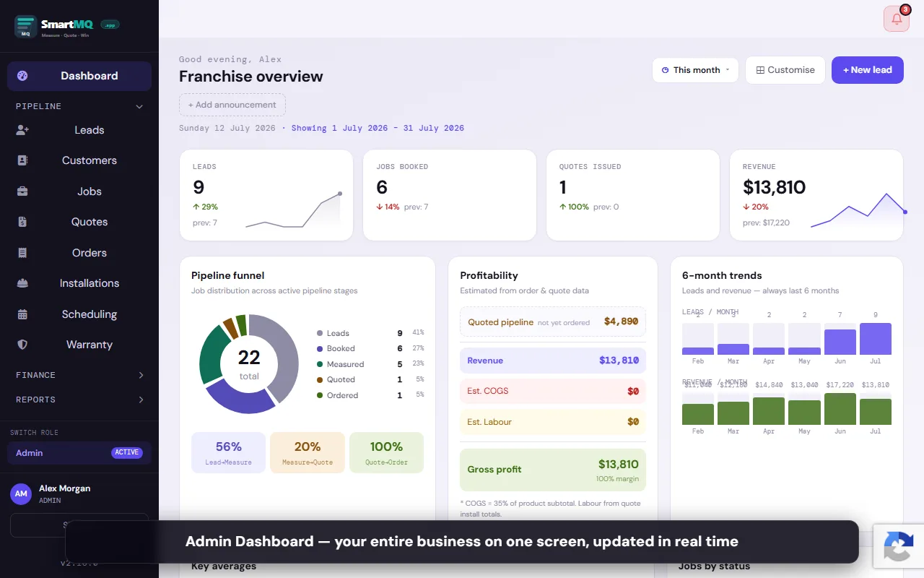Open the notifications bell icon

click(897, 19)
